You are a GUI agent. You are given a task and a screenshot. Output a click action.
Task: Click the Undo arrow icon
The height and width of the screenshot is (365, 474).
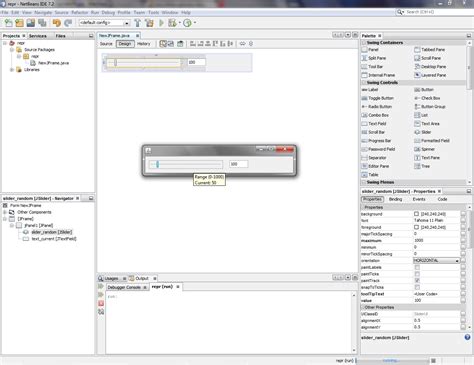point(57,23)
